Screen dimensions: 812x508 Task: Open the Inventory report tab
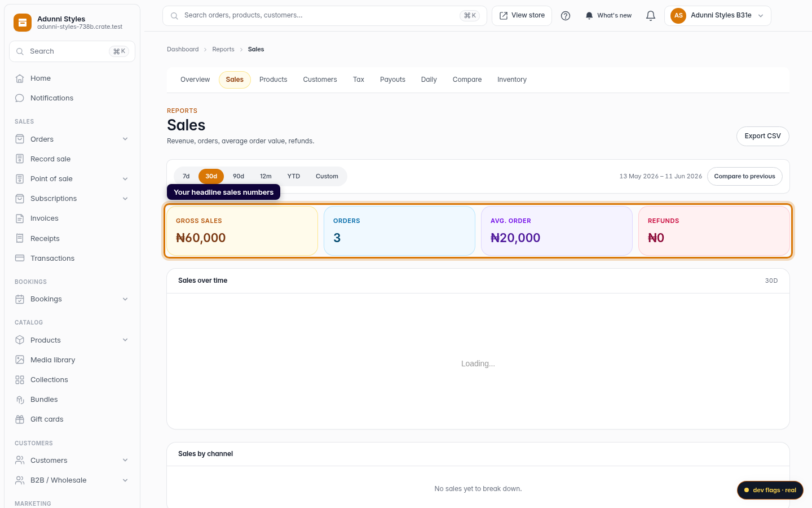512,80
